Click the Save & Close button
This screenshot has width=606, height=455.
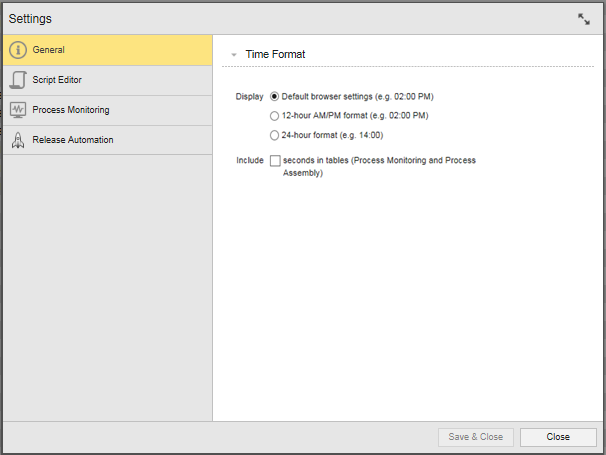click(476, 437)
